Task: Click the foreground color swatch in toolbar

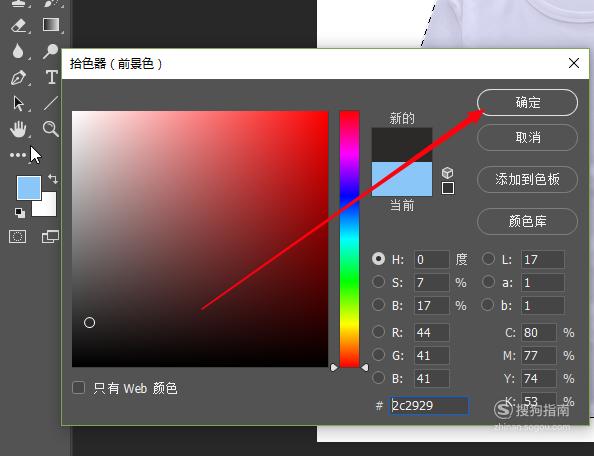Action: coord(28,187)
